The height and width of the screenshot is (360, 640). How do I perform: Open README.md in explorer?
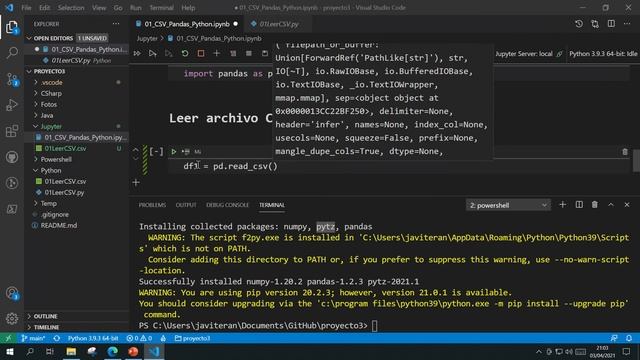tap(58, 225)
